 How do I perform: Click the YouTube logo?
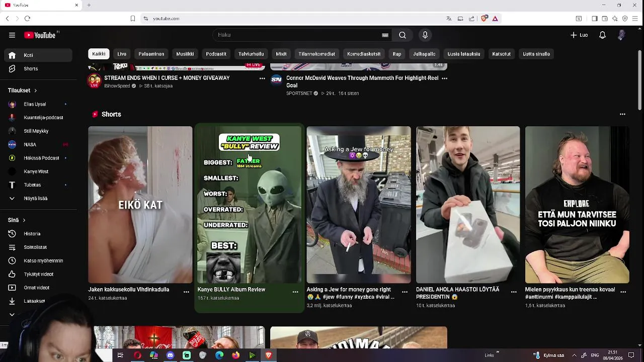[40, 35]
